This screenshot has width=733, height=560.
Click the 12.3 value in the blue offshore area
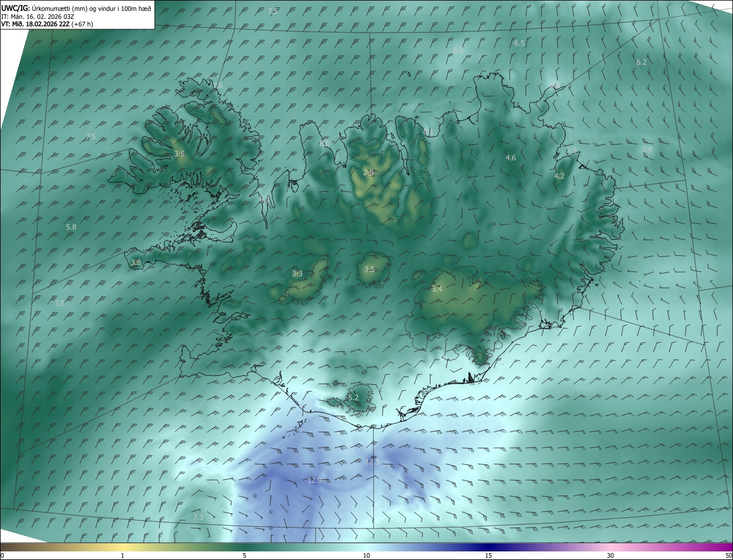tap(372, 461)
